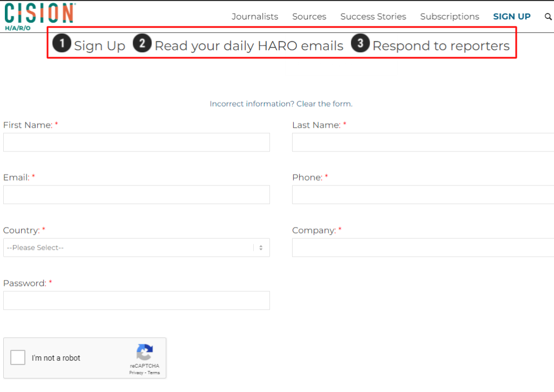Open reCAPTCHA Privacy link

136,373
